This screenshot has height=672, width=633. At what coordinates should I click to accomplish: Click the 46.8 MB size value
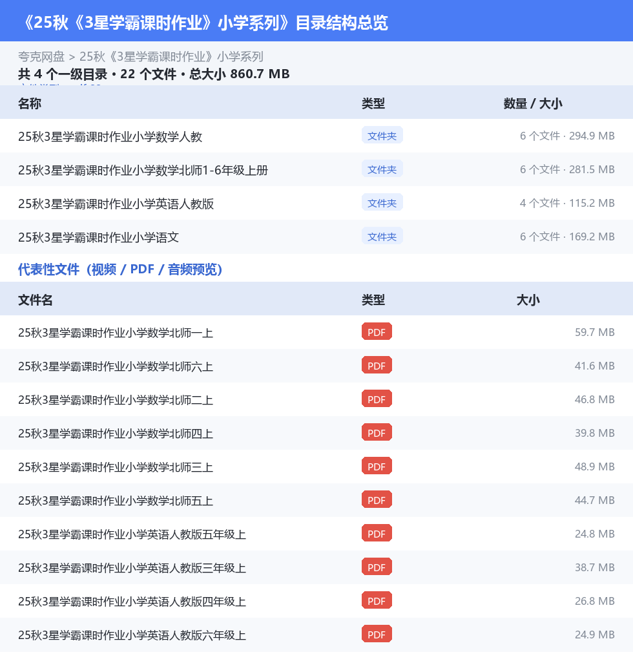point(594,399)
